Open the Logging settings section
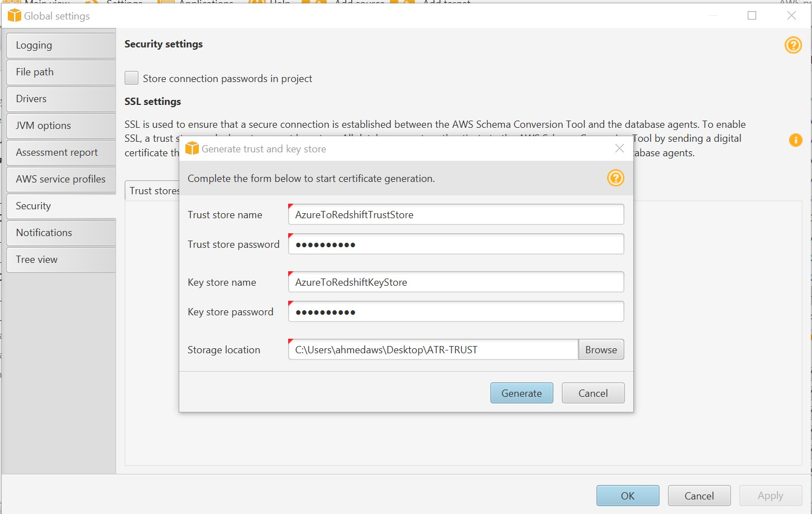This screenshot has height=514, width=812. coord(61,45)
